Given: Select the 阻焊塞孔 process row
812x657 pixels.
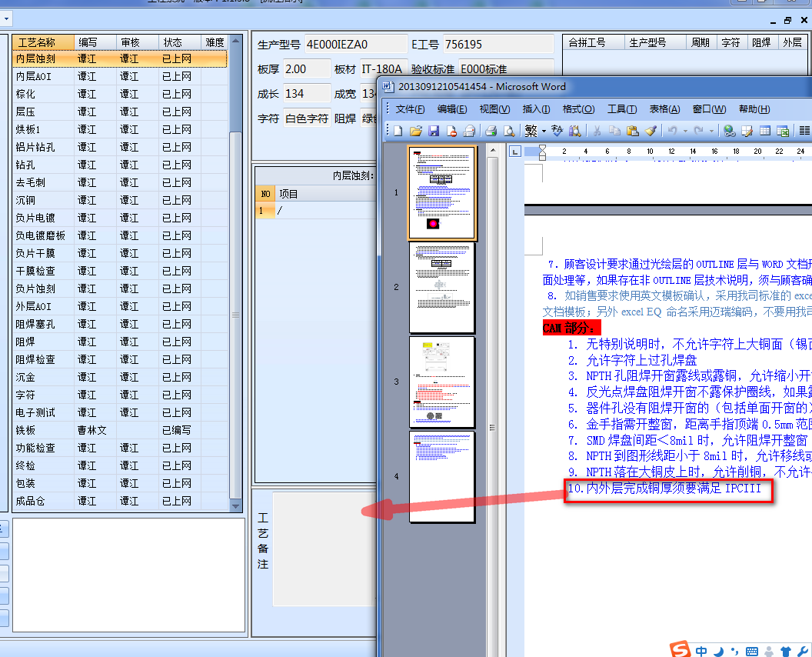Looking at the screenshot, I should click(120, 324).
